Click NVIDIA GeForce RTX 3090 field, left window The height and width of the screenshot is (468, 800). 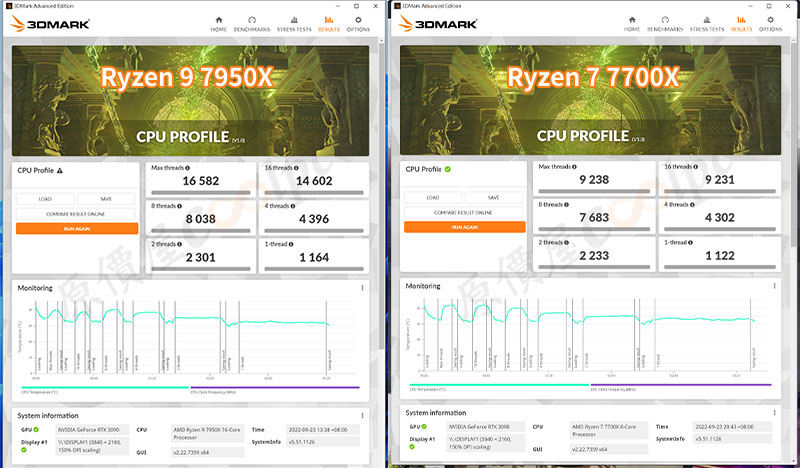tap(92, 430)
